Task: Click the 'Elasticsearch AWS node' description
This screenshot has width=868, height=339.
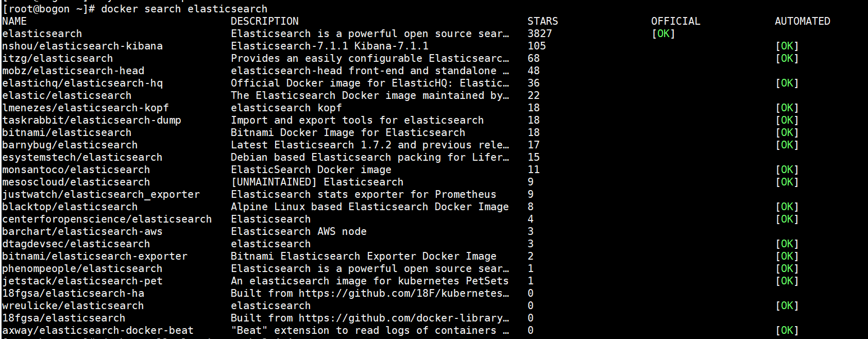Action: (299, 231)
